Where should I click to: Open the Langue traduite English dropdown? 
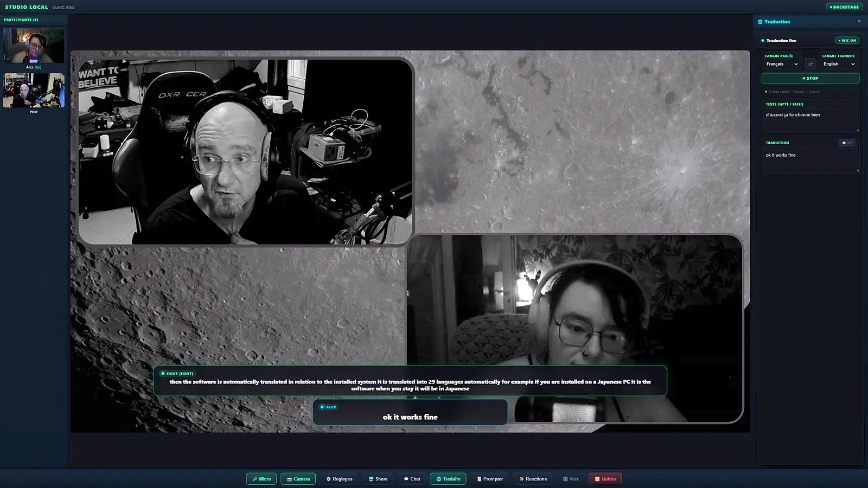839,64
